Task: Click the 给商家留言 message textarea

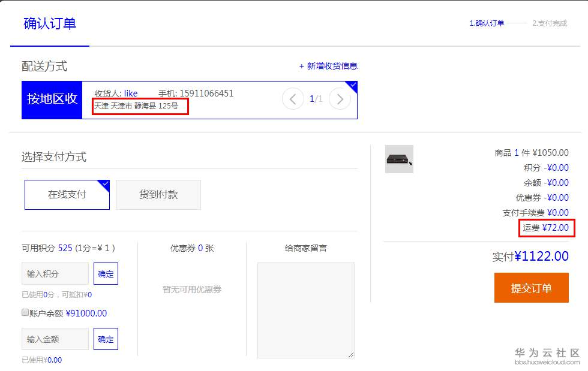Action: [x=306, y=310]
